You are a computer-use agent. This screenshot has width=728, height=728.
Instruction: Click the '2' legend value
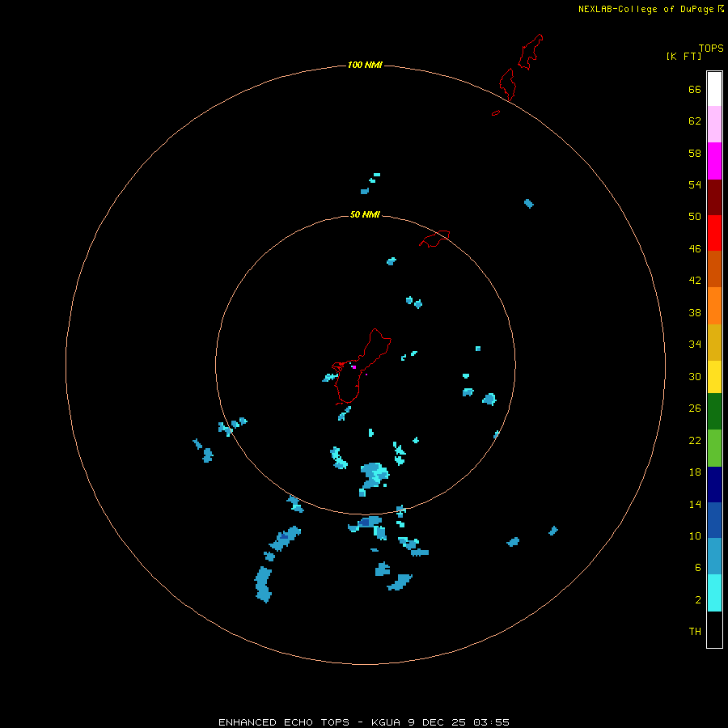coord(698,600)
